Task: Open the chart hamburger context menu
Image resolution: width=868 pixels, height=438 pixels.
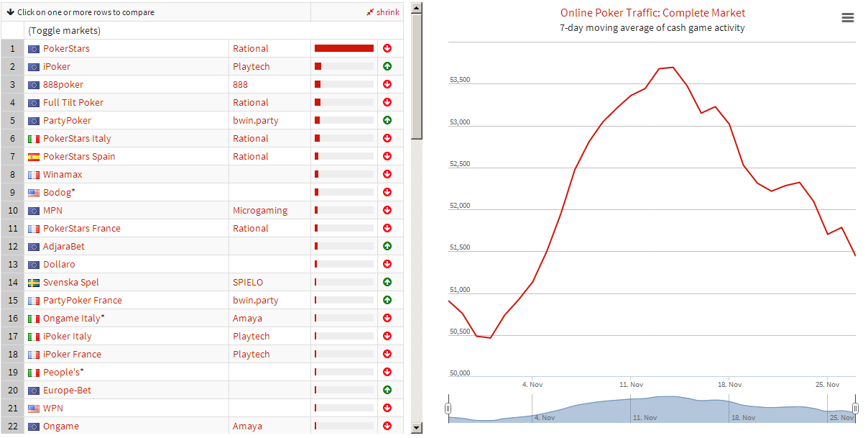Action: click(x=848, y=18)
